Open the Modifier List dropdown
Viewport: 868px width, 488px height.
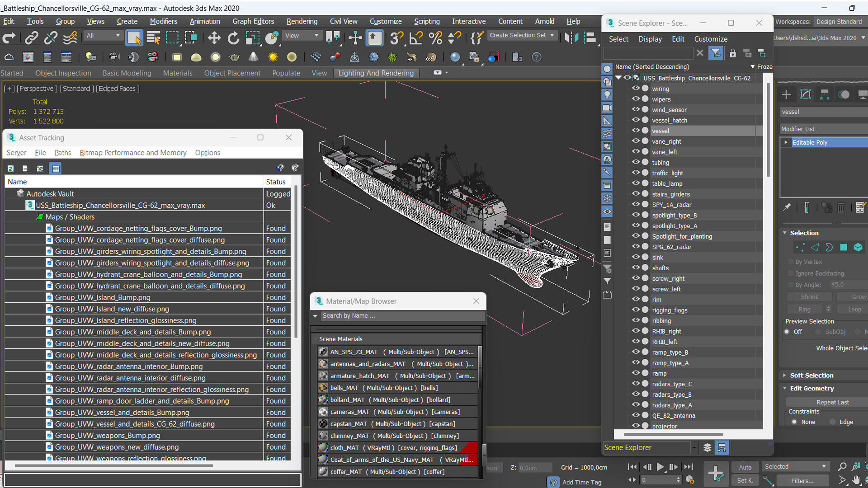pos(824,129)
